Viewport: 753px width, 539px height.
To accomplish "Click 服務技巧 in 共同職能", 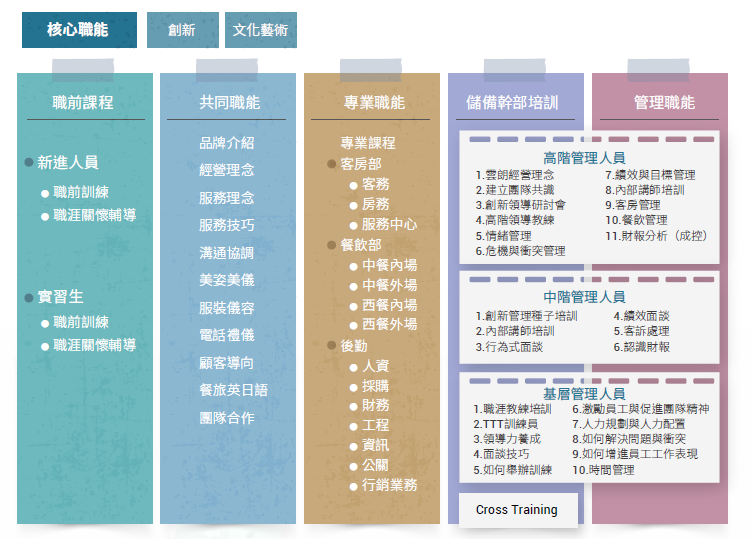I will coord(227,225).
